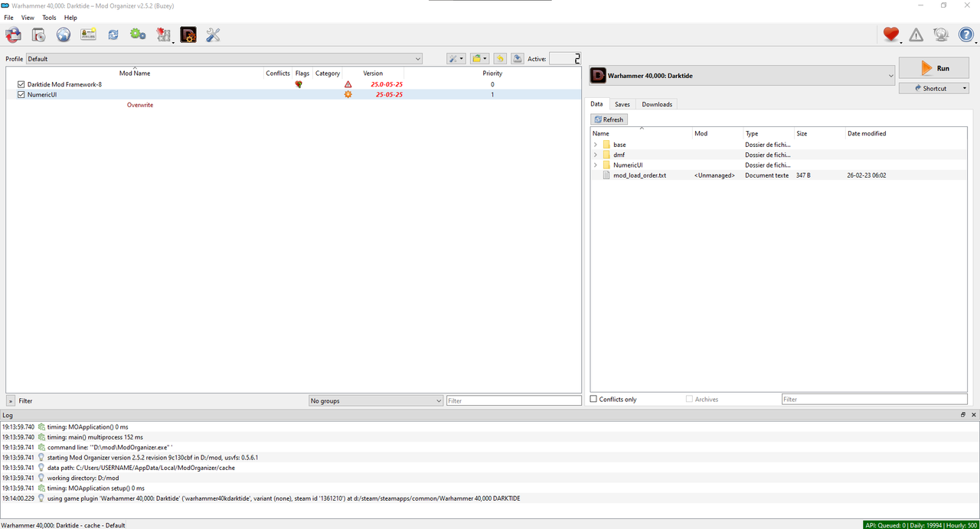The height and width of the screenshot is (529, 980).
Task: Open the Profiles ID card icon
Action: (88, 34)
